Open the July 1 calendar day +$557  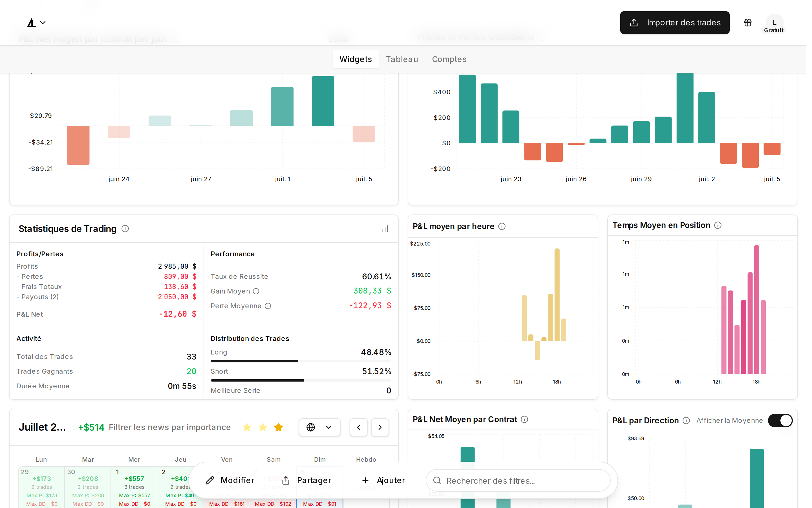click(x=134, y=487)
